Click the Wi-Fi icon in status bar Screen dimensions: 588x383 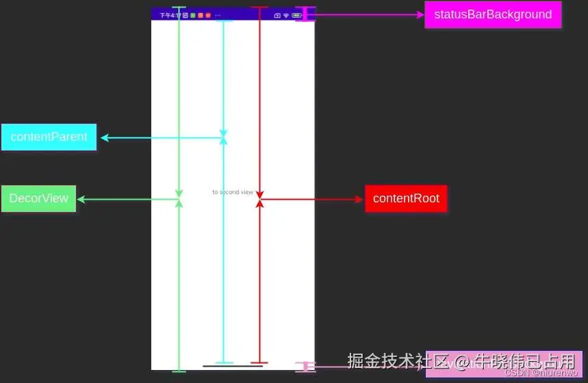pos(286,15)
